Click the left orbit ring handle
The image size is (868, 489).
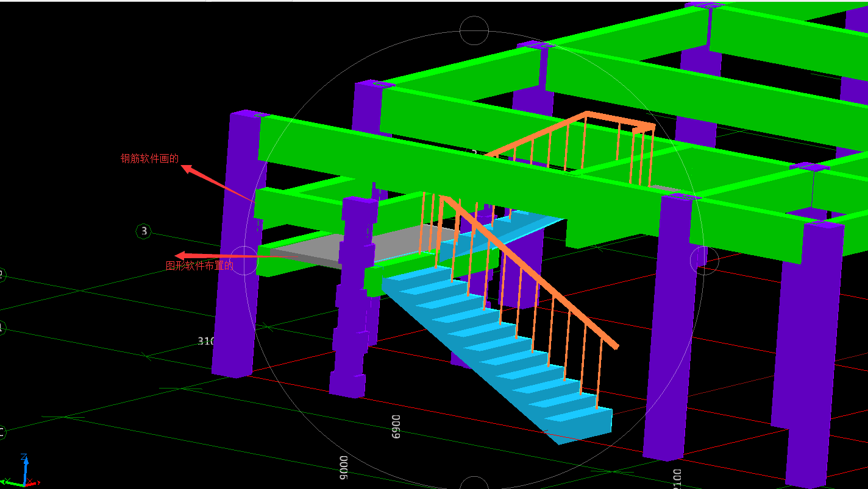pyautogui.click(x=244, y=261)
